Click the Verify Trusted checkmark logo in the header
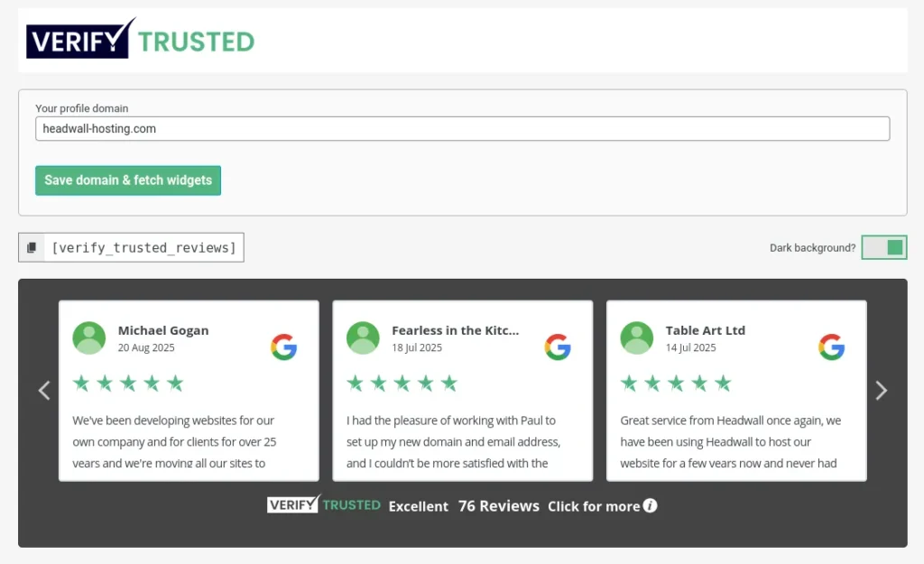The image size is (924, 564). tap(79, 40)
